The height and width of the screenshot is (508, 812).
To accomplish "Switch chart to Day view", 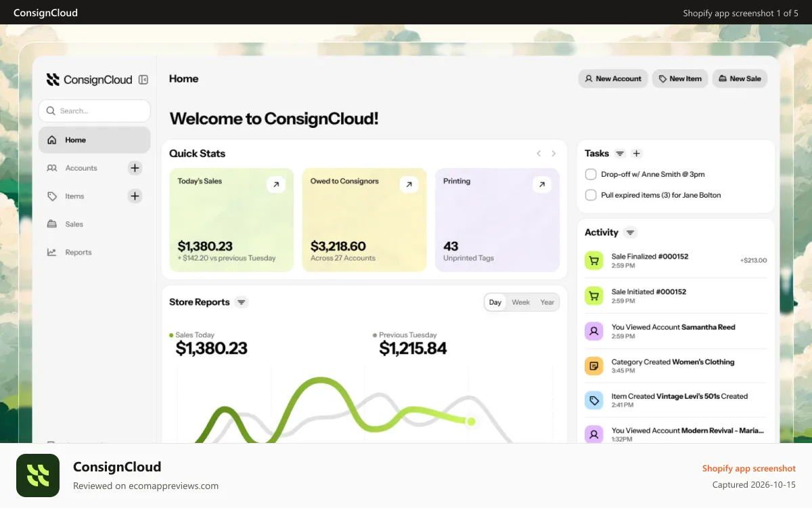I will (x=495, y=302).
